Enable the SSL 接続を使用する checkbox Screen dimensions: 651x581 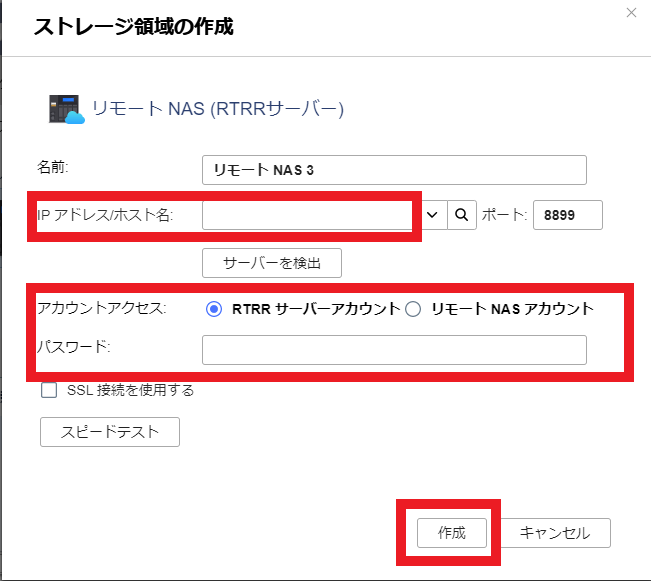49,390
